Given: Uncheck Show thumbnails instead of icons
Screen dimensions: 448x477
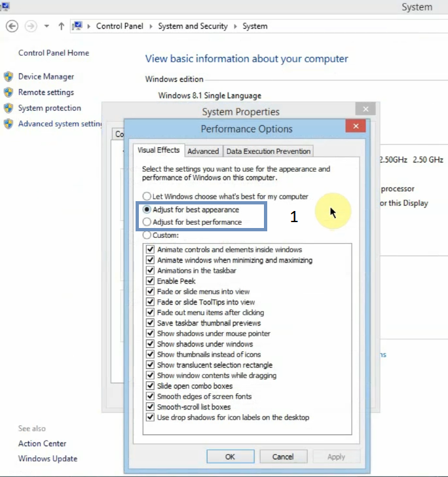Looking at the screenshot, I should [x=150, y=354].
